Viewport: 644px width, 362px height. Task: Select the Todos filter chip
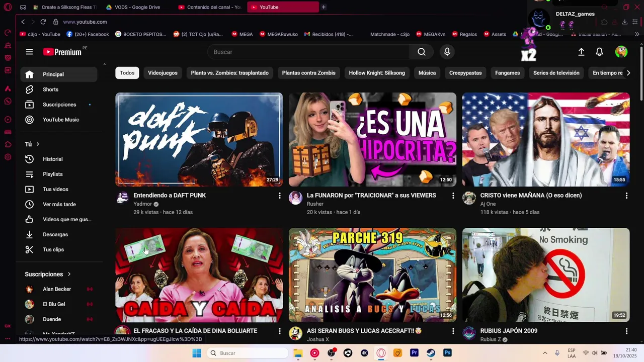point(127,73)
